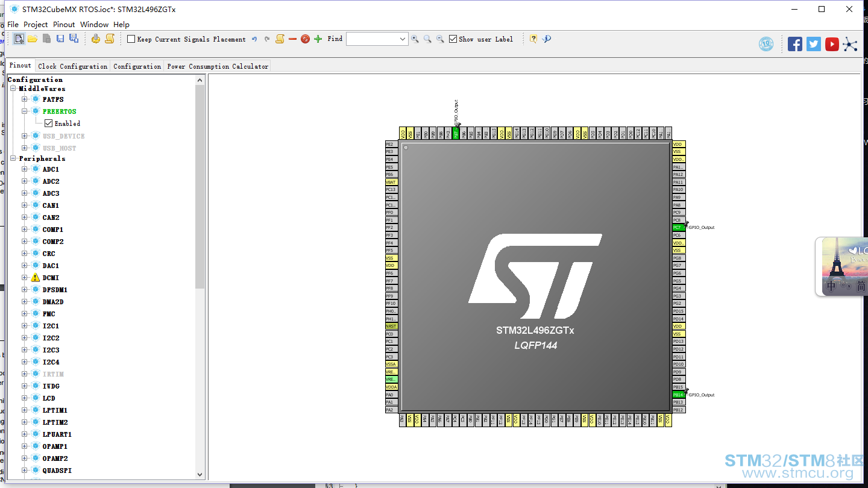868x488 pixels.
Task: Click the NRST pin on chip
Action: coord(392,326)
